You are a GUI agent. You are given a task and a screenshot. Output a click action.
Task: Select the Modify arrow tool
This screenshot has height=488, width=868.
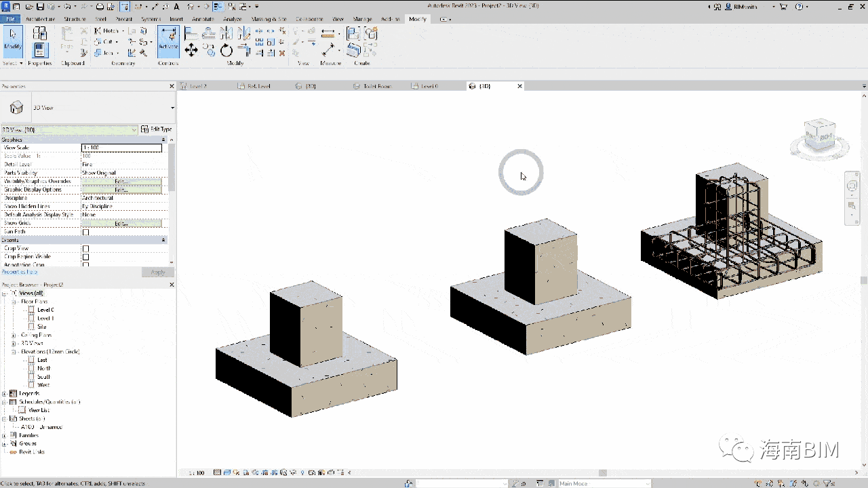[13, 42]
